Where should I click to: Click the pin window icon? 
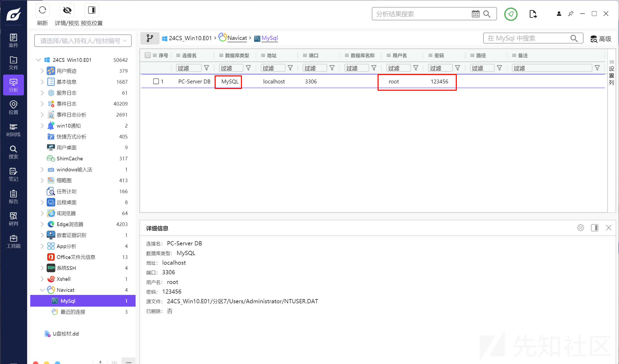(571, 14)
